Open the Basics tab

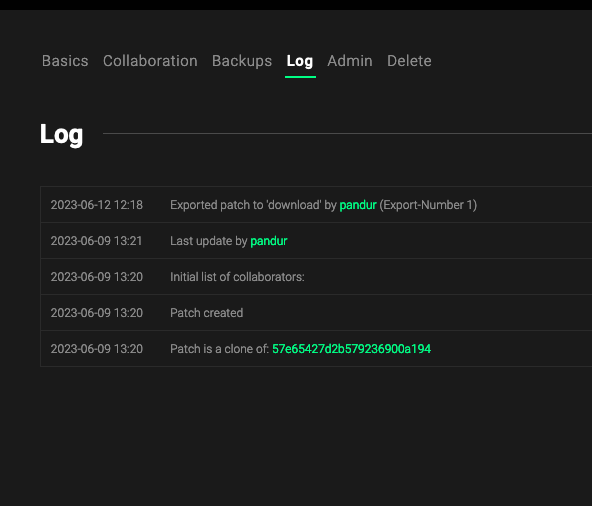coord(65,61)
